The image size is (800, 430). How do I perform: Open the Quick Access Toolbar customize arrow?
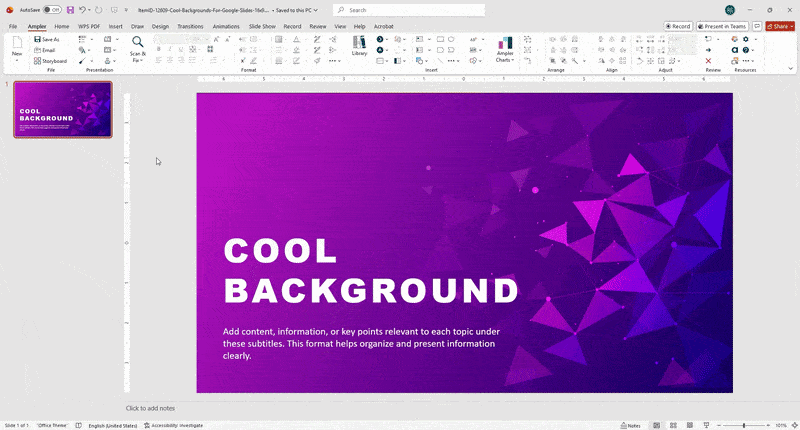(126, 10)
